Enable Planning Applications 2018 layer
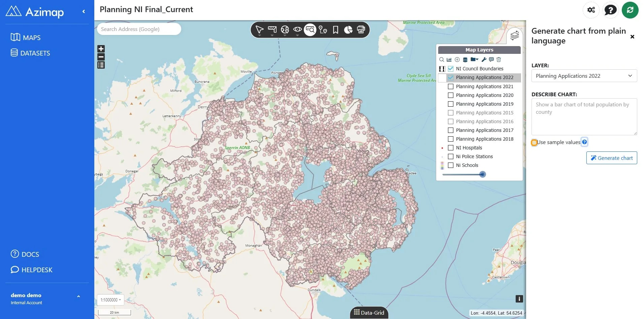 (451, 139)
